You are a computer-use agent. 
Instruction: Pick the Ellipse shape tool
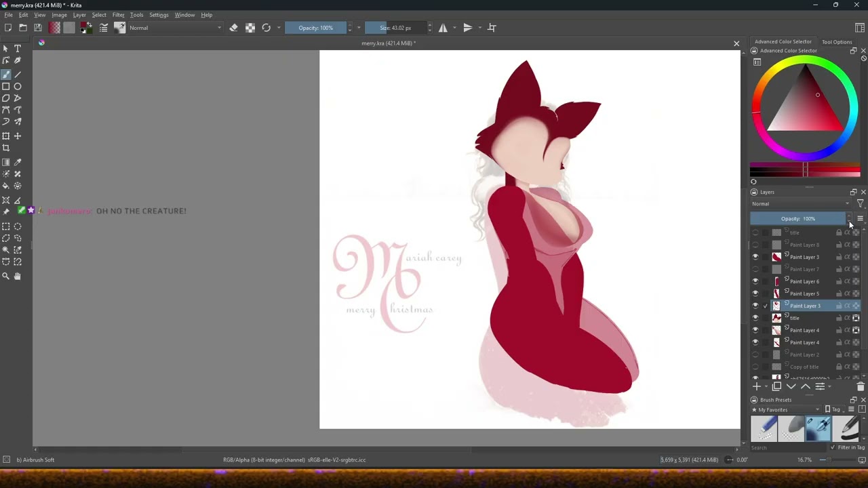click(x=18, y=87)
